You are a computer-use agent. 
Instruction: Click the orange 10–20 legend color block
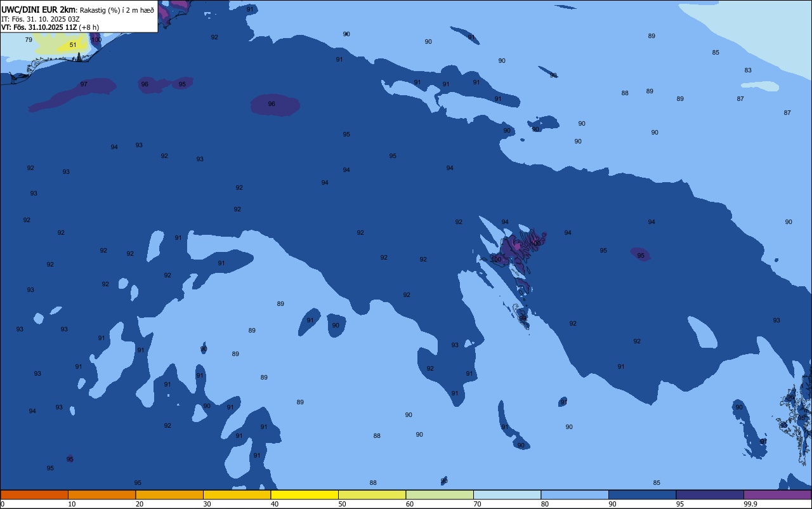click(101, 494)
